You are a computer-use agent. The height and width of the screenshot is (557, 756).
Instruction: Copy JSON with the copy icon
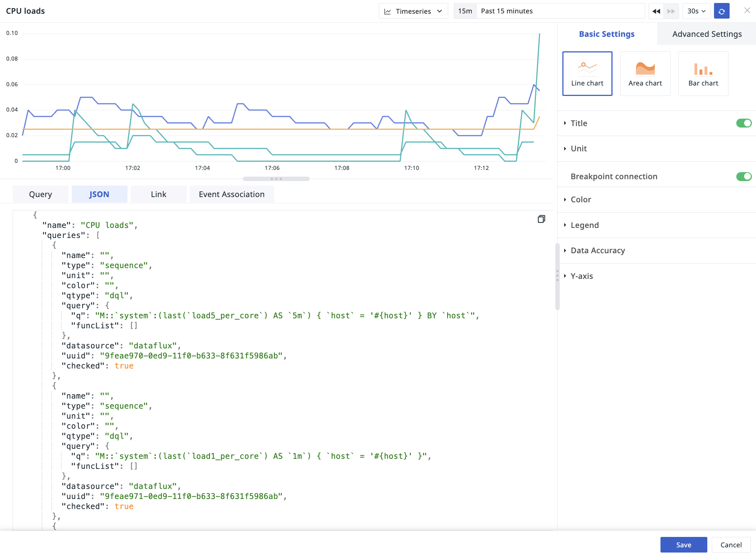(x=541, y=219)
